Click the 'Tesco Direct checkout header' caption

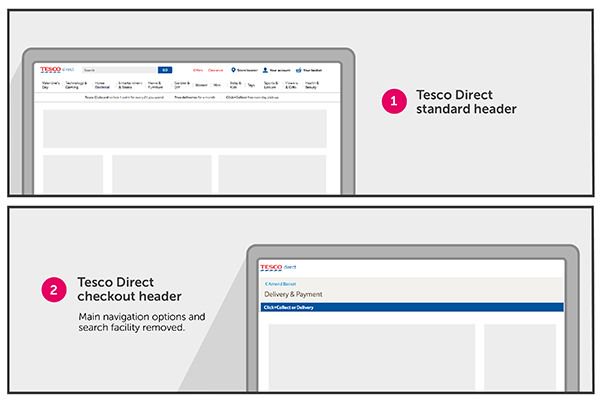point(129,289)
